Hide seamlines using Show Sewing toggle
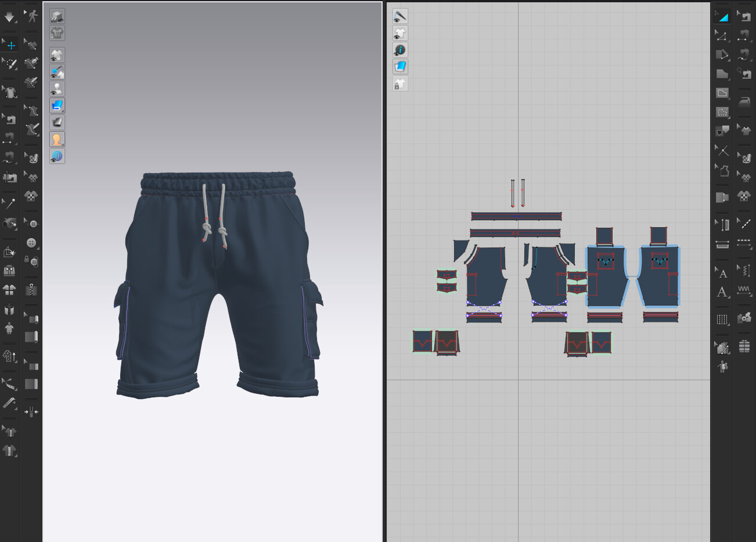 click(x=400, y=16)
